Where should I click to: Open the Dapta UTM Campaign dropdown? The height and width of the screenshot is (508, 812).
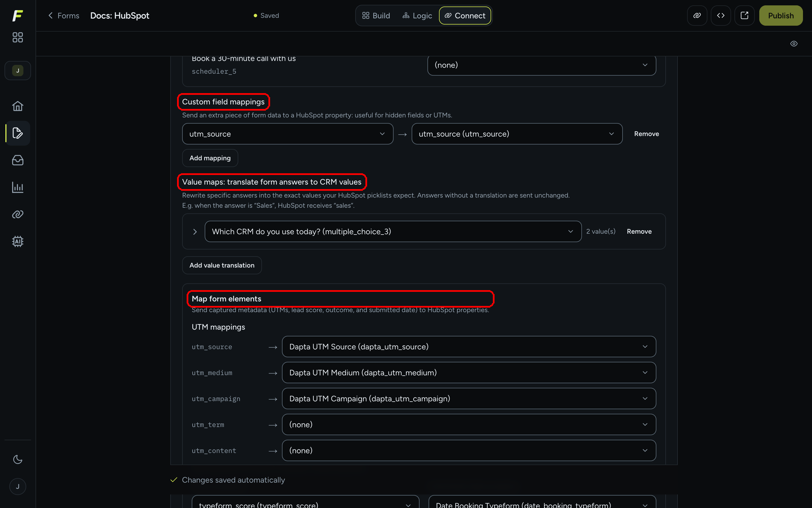(469, 398)
